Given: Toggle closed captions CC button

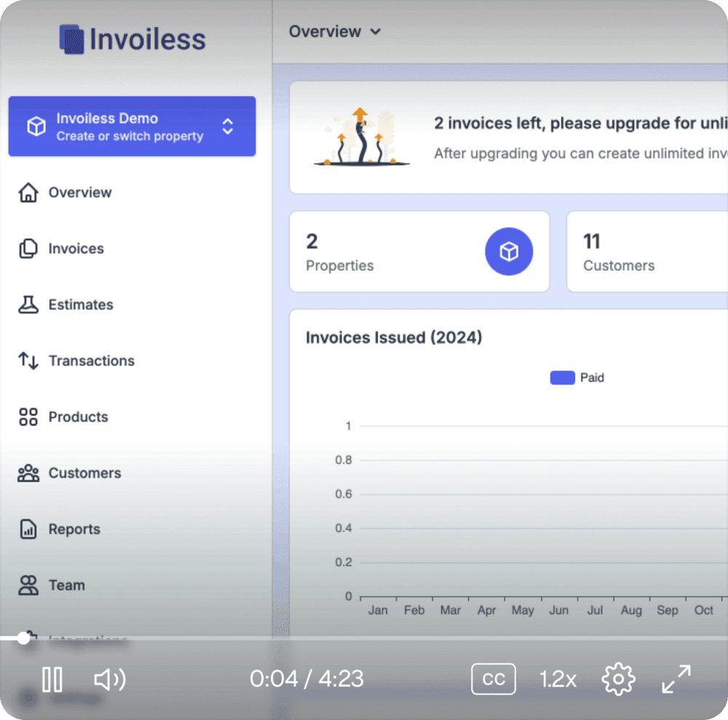Looking at the screenshot, I should pos(493,679).
